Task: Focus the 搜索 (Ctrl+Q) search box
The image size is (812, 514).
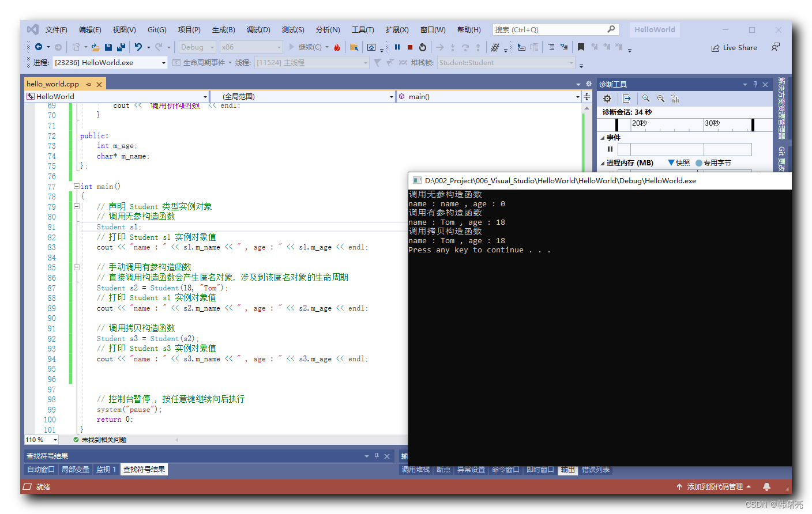Action: pos(555,29)
